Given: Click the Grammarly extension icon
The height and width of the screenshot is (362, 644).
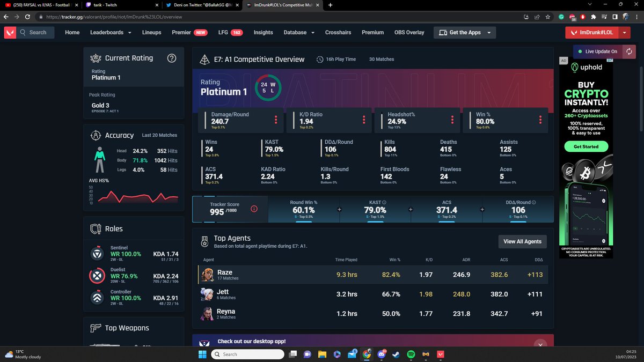Looking at the screenshot, I should click(561, 17).
